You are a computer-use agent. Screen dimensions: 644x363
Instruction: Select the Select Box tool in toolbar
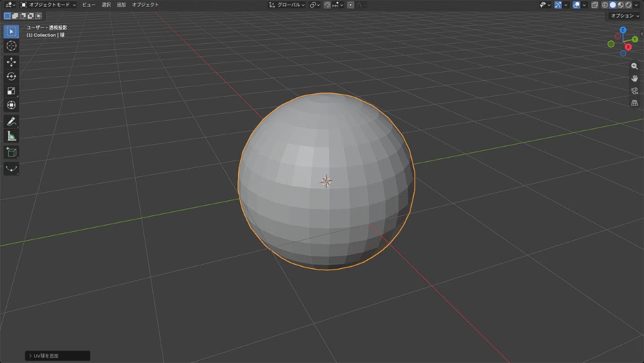tap(11, 31)
